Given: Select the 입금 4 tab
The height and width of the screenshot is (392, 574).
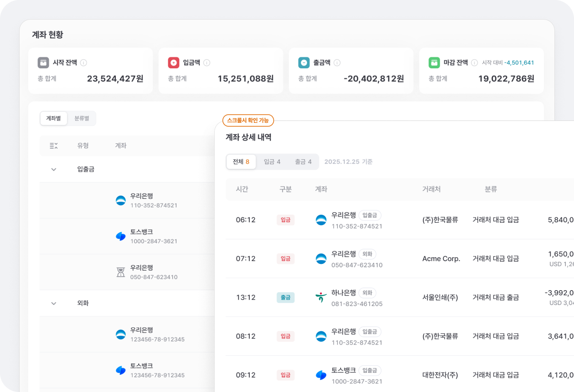Looking at the screenshot, I should pos(272,162).
